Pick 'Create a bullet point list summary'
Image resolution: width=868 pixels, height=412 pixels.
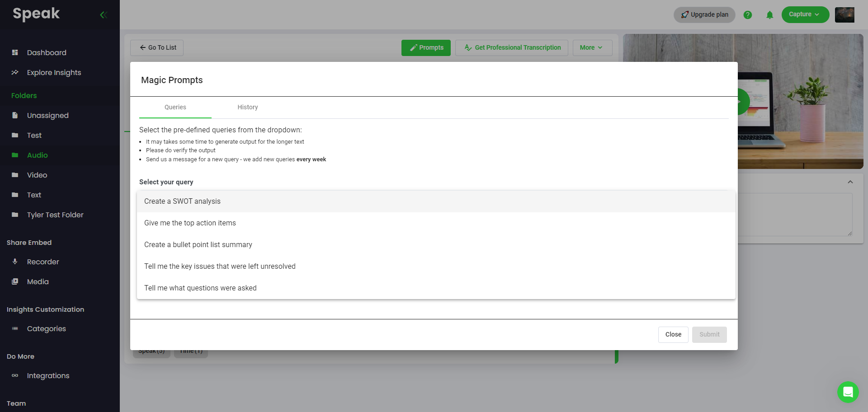[198, 245]
